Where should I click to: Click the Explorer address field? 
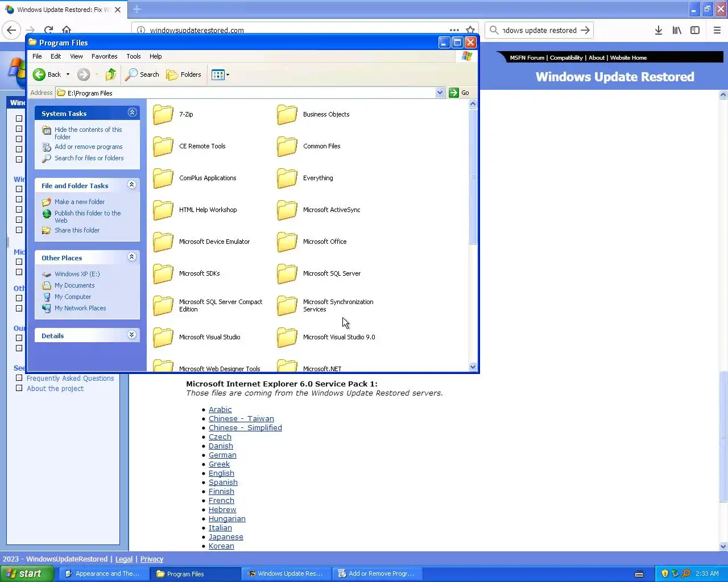(250, 93)
